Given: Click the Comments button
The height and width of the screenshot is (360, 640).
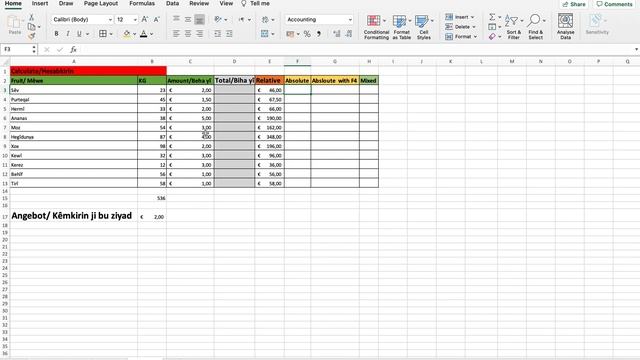Looking at the screenshot, I should coord(614,4).
